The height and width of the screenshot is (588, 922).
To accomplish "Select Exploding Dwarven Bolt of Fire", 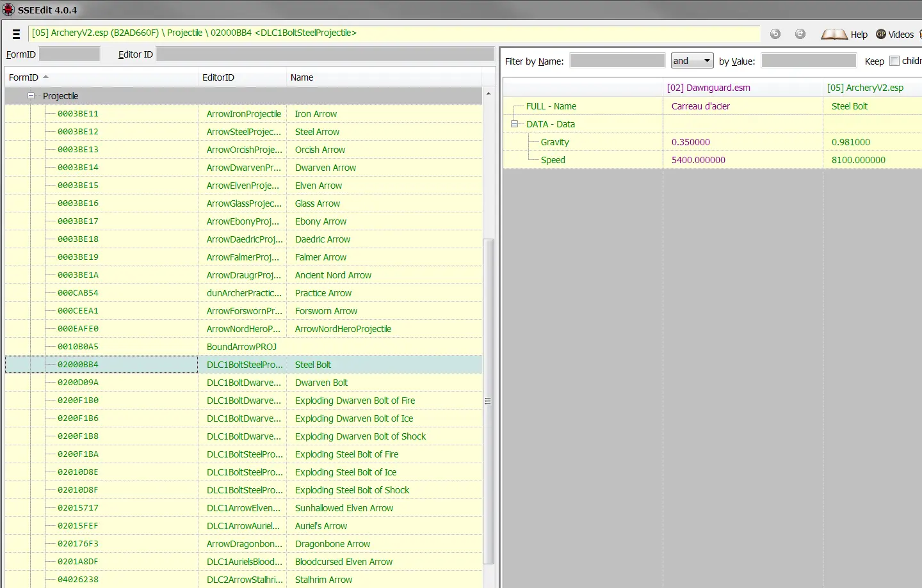I will [243, 401].
